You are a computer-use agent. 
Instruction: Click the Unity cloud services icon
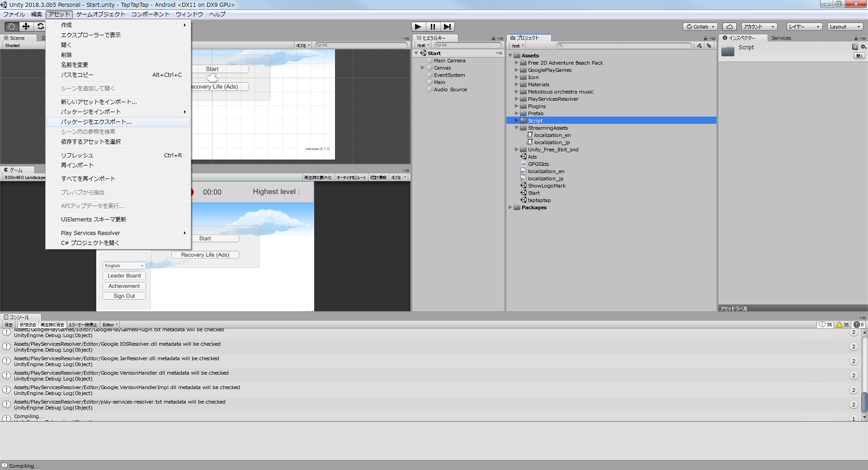click(x=729, y=26)
